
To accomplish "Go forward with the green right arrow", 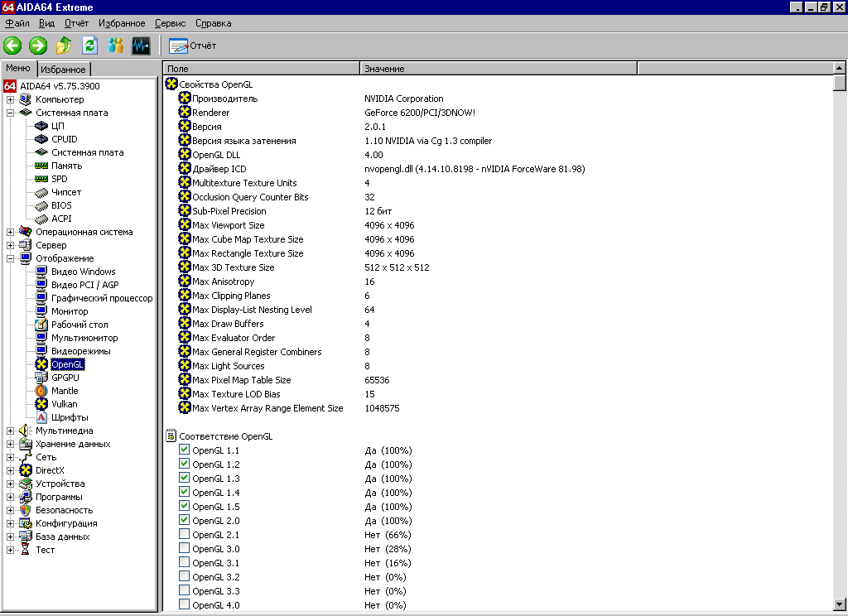I will [38, 46].
